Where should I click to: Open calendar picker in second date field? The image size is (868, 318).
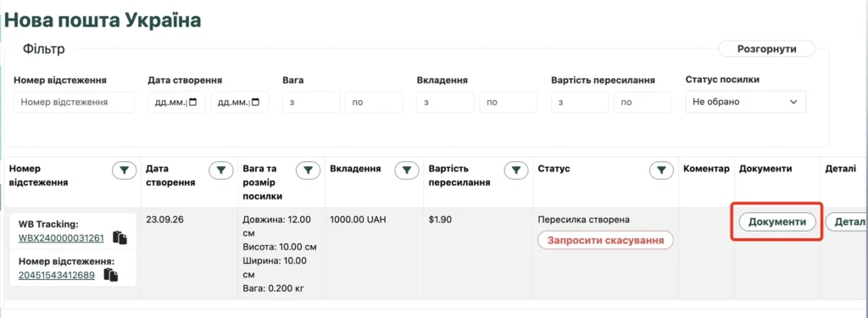pos(256,103)
